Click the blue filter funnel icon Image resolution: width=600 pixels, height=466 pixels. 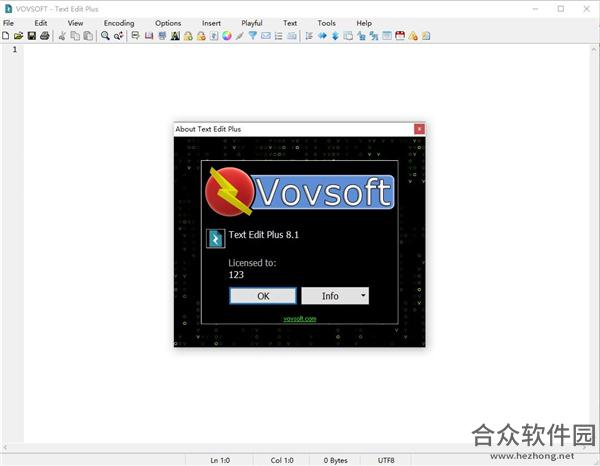253,36
